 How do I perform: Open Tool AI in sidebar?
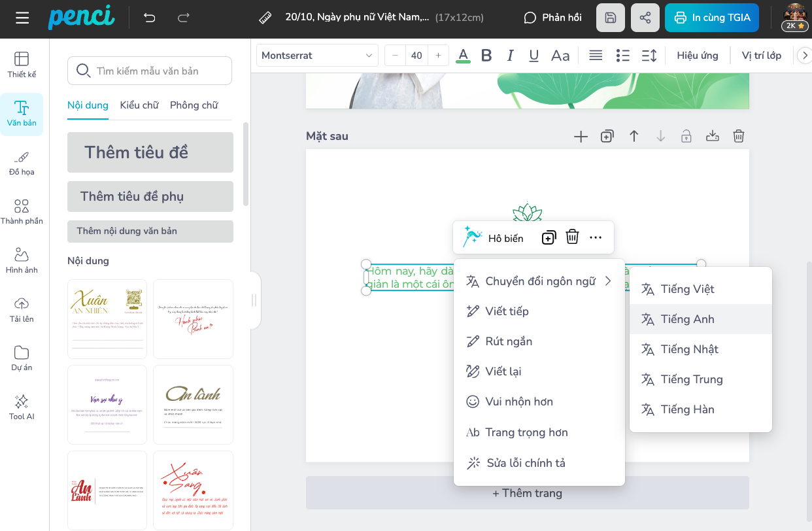pos(22,407)
